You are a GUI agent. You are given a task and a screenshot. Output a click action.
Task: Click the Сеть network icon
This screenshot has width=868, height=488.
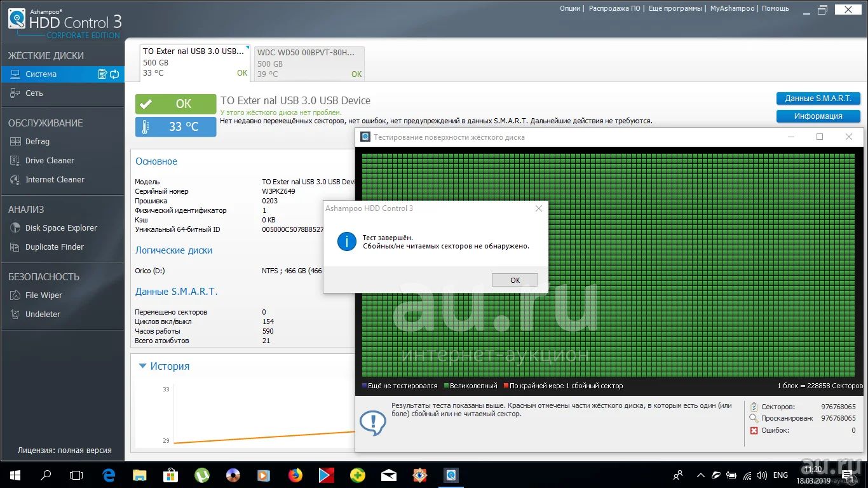tap(15, 93)
